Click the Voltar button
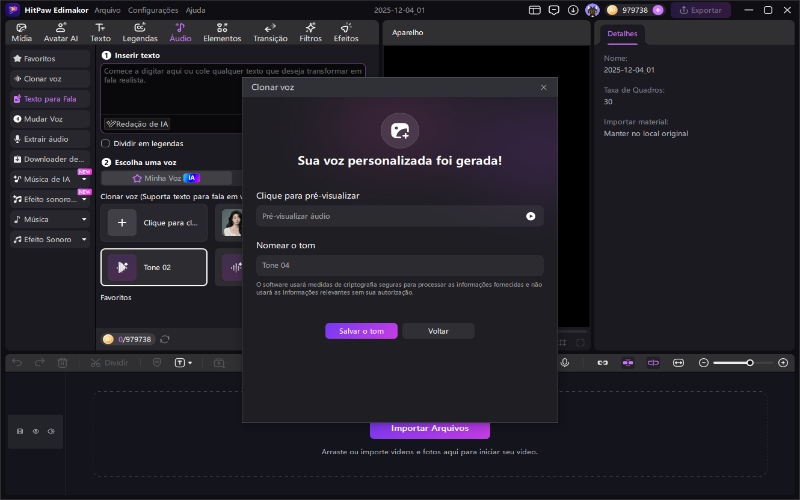 (x=438, y=331)
